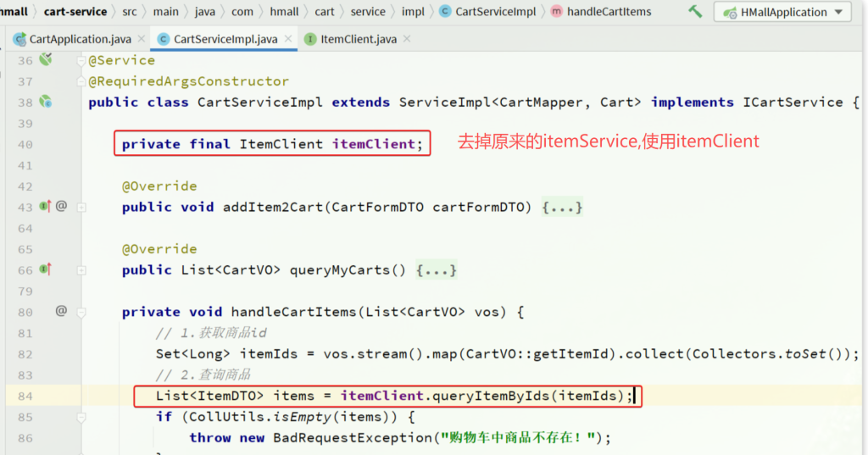This screenshot has width=868, height=455.
Task: Click the @ gutter marker at line 80
Action: (61, 311)
